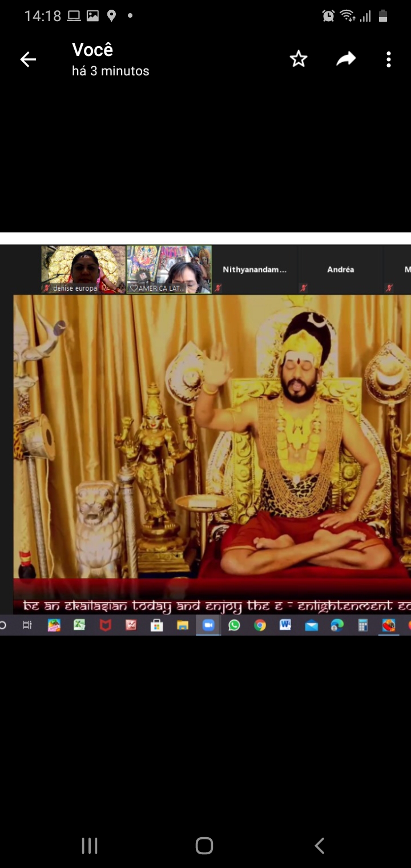
Task: Open Calculator from the taskbar
Action: pos(363,625)
